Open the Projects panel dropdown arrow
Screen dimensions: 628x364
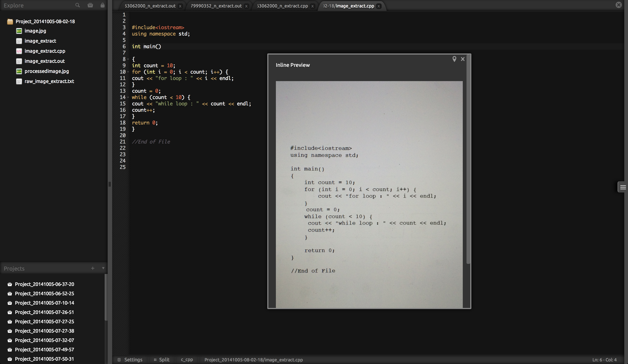click(103, 268)
